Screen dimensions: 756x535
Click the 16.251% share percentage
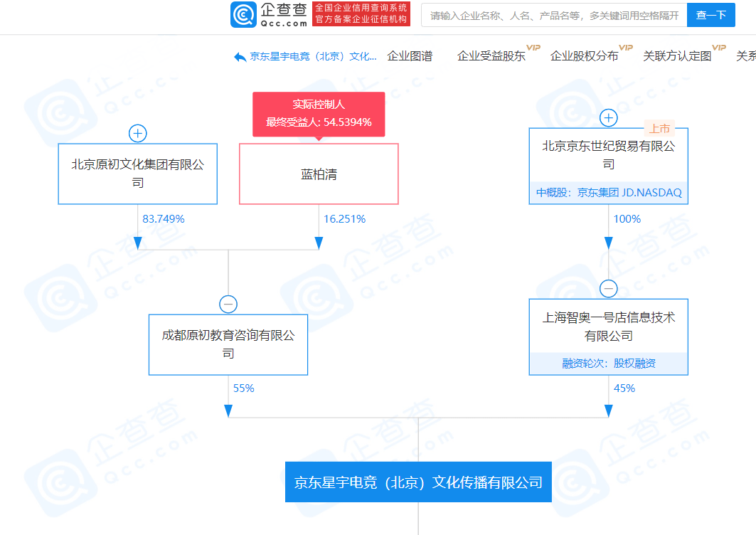(x=344, y=219)
